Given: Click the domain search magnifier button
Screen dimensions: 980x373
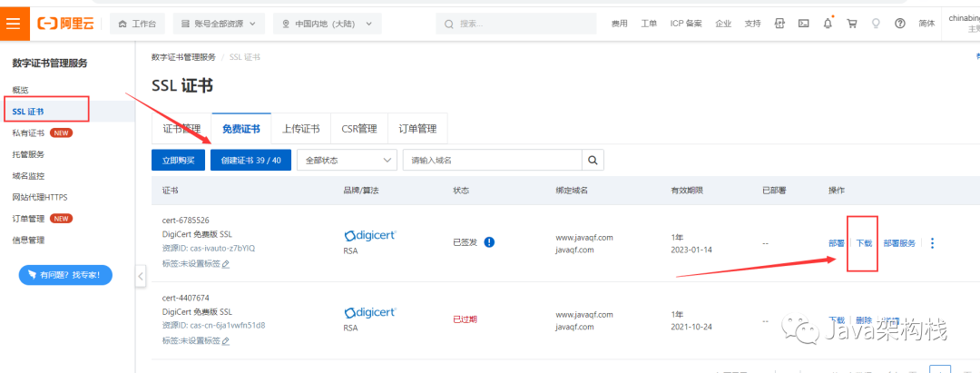Looking at the screenshot, I should [593, 160].
